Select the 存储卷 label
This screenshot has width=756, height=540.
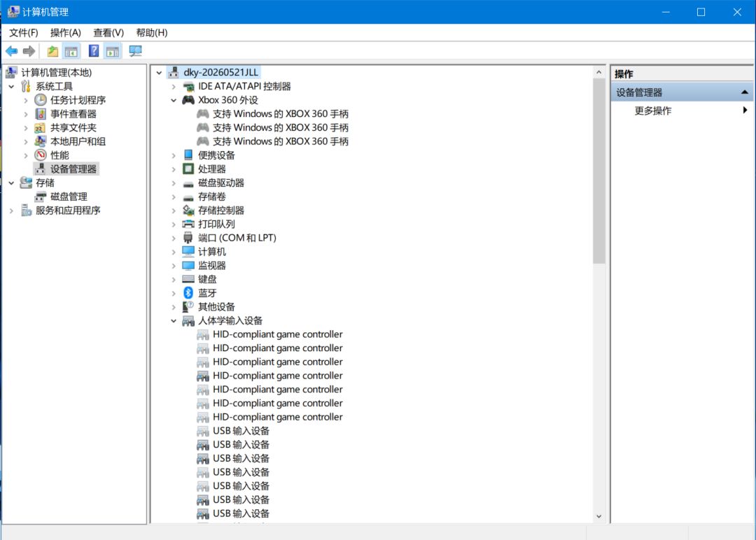[x=211, y=197]
